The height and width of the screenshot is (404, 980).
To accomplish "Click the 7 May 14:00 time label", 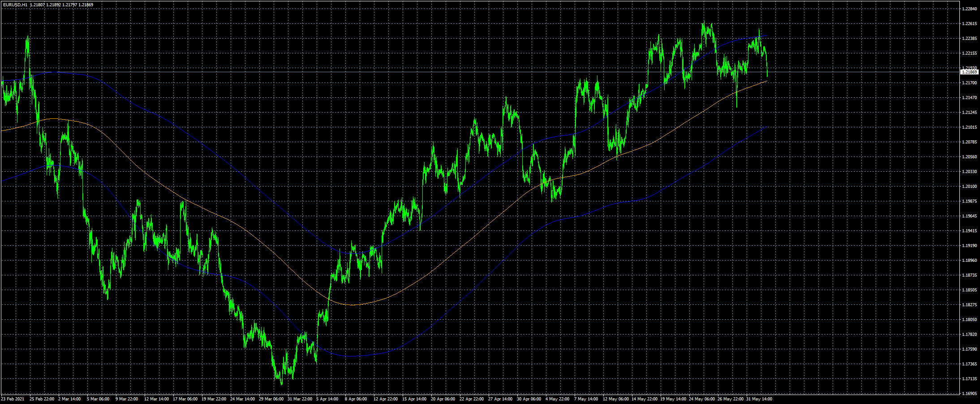I will pyautogui.click(x=586, y=399).
